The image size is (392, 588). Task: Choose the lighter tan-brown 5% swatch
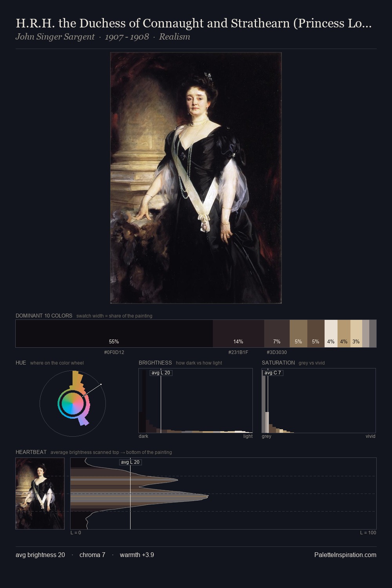coord(298,334)
